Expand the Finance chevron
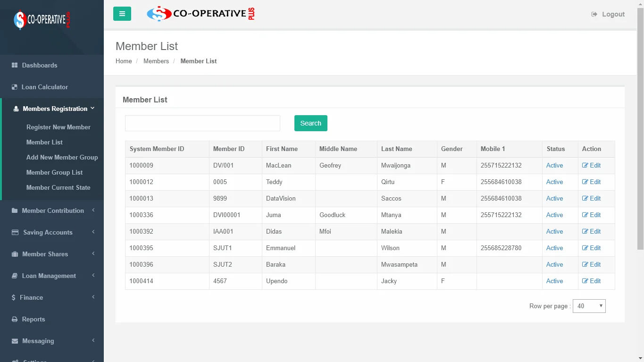This screenshot has width=644, height=362. pyautogui.click(x=93, y=297)
